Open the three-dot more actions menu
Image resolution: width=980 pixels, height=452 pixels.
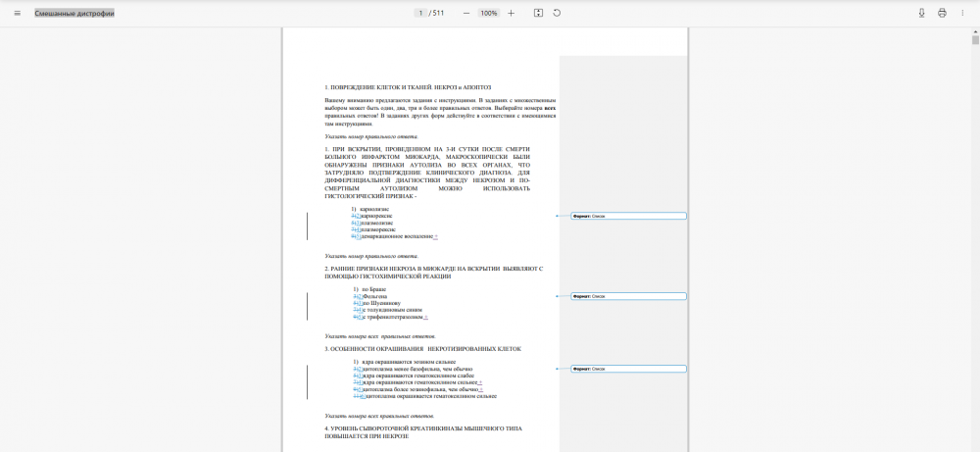click(x=962, y=13)
